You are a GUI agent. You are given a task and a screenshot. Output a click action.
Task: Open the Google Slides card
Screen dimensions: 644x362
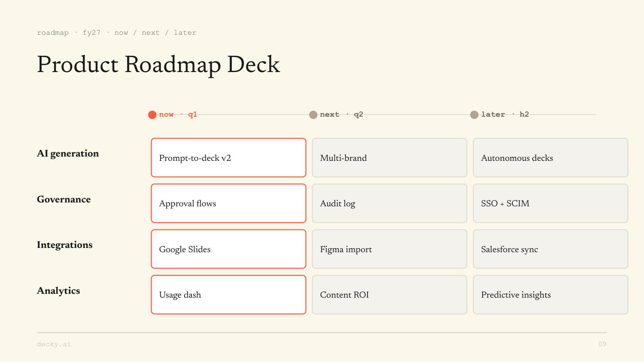[x=228, y=249]
